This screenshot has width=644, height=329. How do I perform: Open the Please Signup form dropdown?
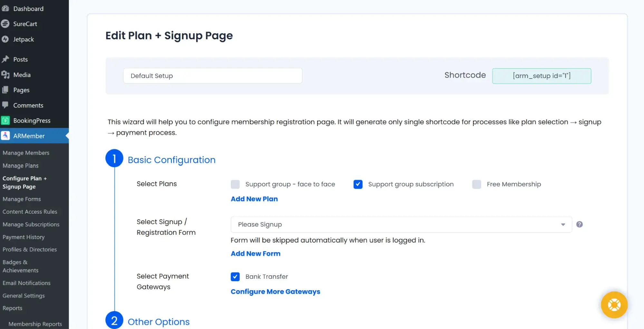pos(401,224)
